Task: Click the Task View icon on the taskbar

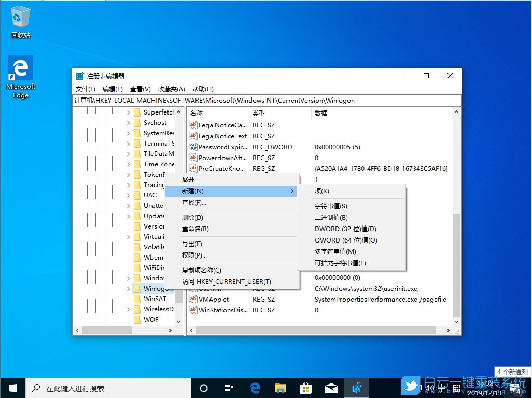Action: tap(228, 388)
